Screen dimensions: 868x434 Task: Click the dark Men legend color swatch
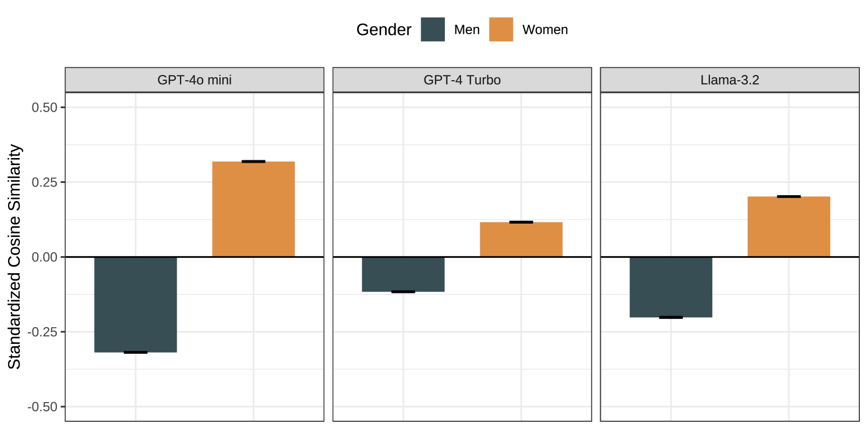[433, 30]
